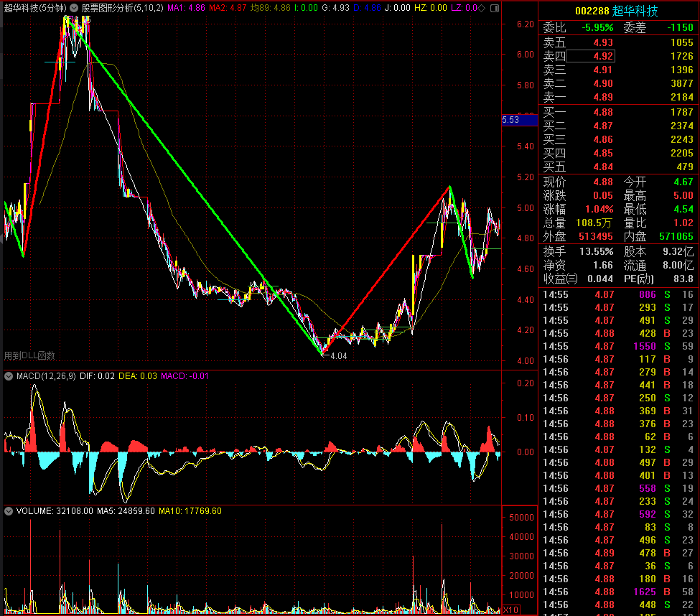
Task: Click the 委比 ratio value -5.95%
Action: pyautogui.click(x=597, y=27)
